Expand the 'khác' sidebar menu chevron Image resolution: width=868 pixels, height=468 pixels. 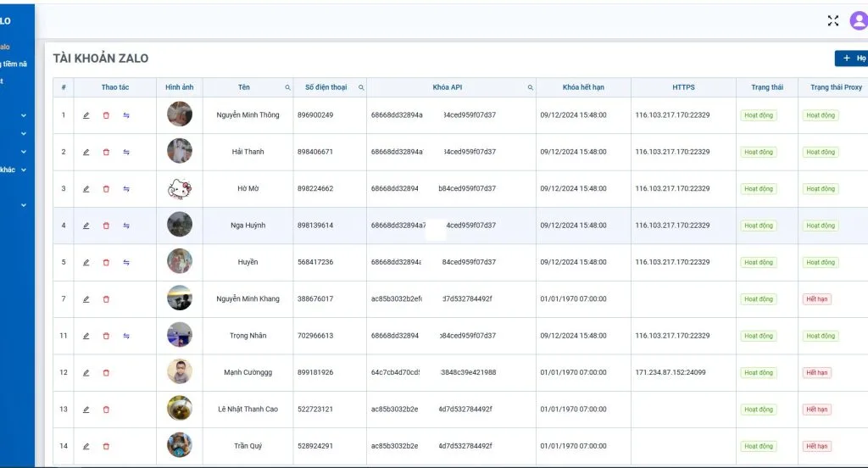point(24,170)
